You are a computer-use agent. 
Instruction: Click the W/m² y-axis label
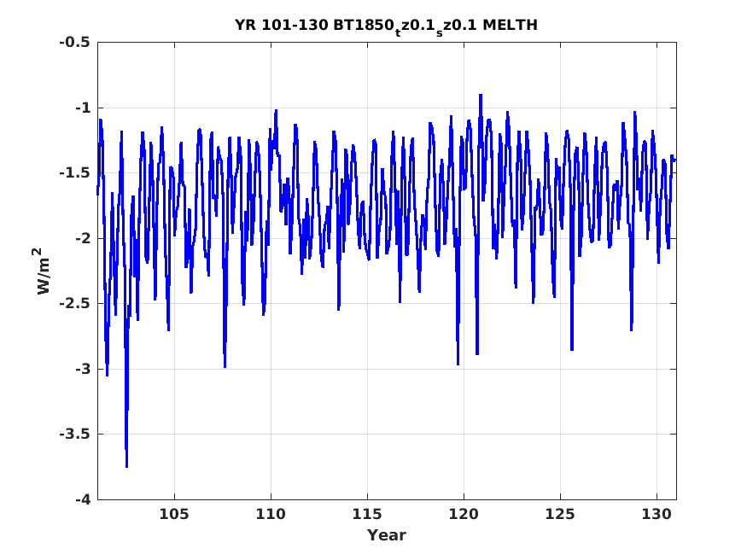click(x=43, y=271)
